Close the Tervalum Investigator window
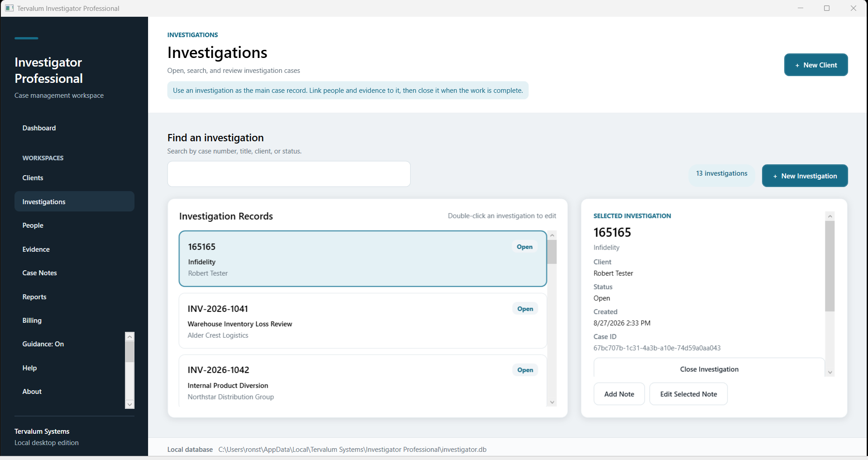The width and height of the screenshot is (868, 460). coord(854,8)
